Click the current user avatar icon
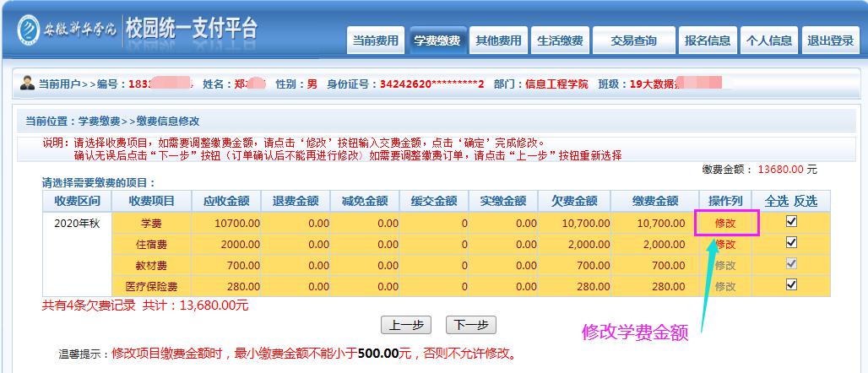Screen dimensions: 868x373 (x=27, y=84)
